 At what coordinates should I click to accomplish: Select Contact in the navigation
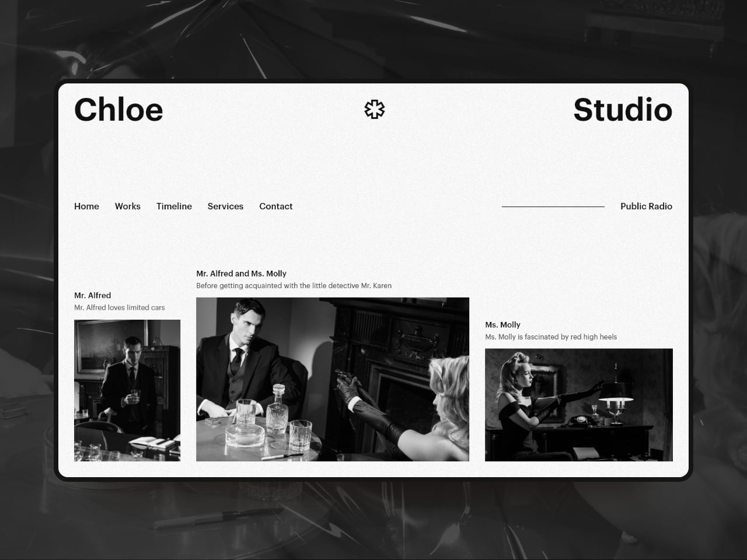pyautogui.click(x=275, y=206)
